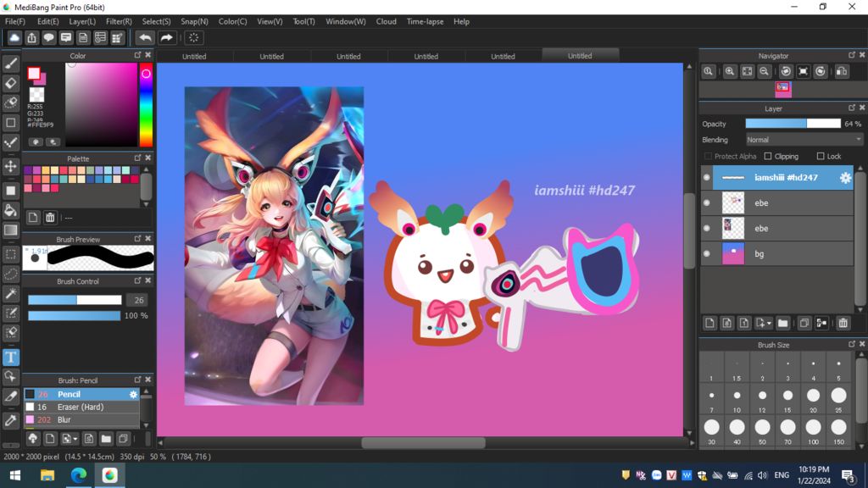Screen dimensions: 868x488
Task: Duplicate the layer using the Layer panel icon
Action: (x=804, y=323)
